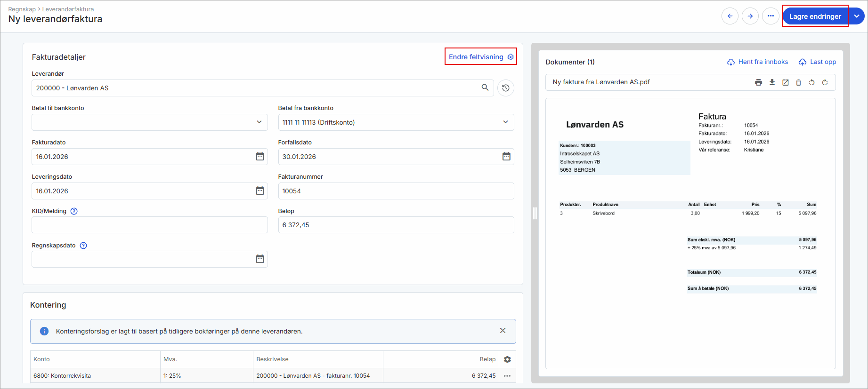
Task: Download the attached invoice PDF
Action: click(772, 82)
